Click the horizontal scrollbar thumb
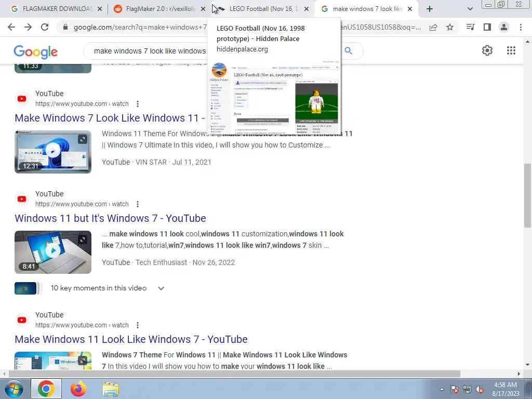This screenshot has width=532, height=399. pyautogui.click(x=234, y=374)
